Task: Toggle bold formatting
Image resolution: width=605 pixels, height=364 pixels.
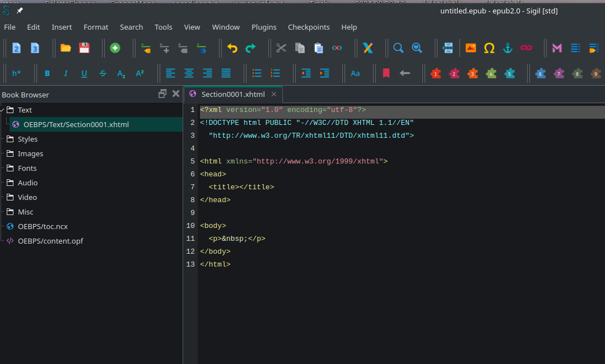Action: 47,73
